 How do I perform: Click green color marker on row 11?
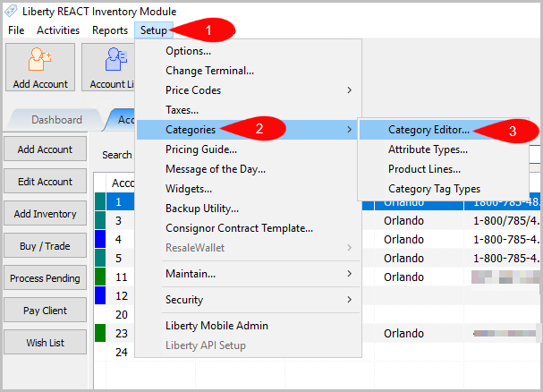tap(100, 277)
